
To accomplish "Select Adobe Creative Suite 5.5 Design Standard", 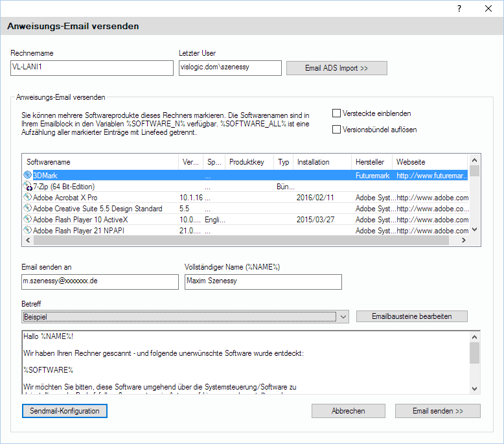I will (x=98, y=208).
